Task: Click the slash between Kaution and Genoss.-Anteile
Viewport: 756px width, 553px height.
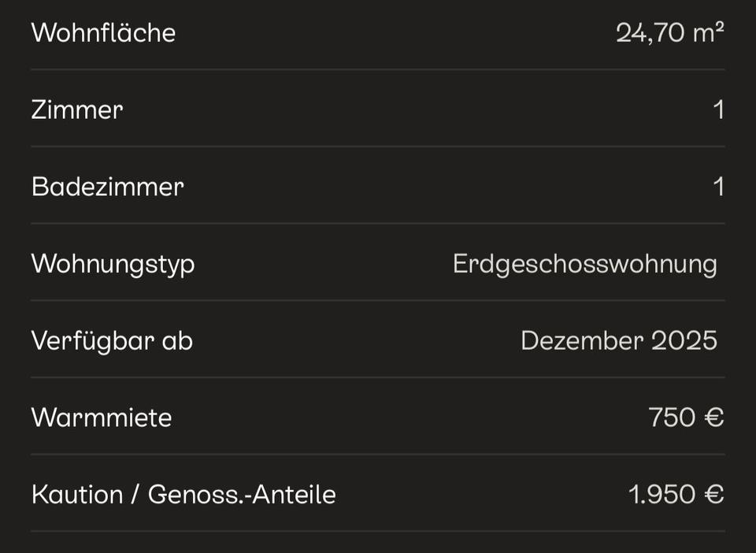Action: (135, 495)
